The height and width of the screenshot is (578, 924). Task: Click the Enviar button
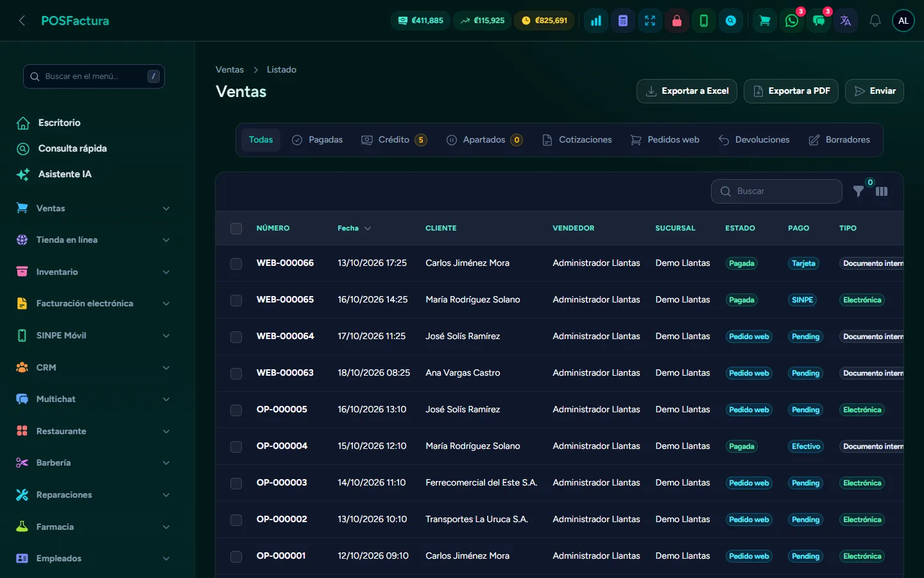[x=875, y=91]
